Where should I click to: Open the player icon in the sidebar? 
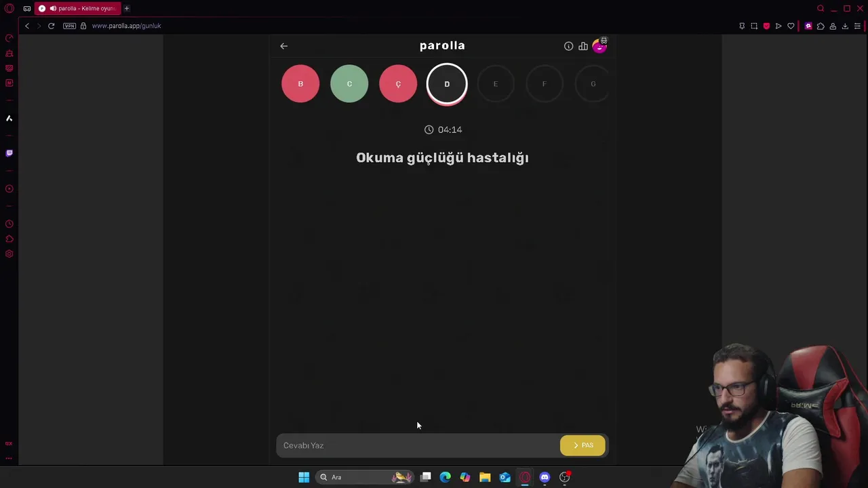tap(9, 189)
